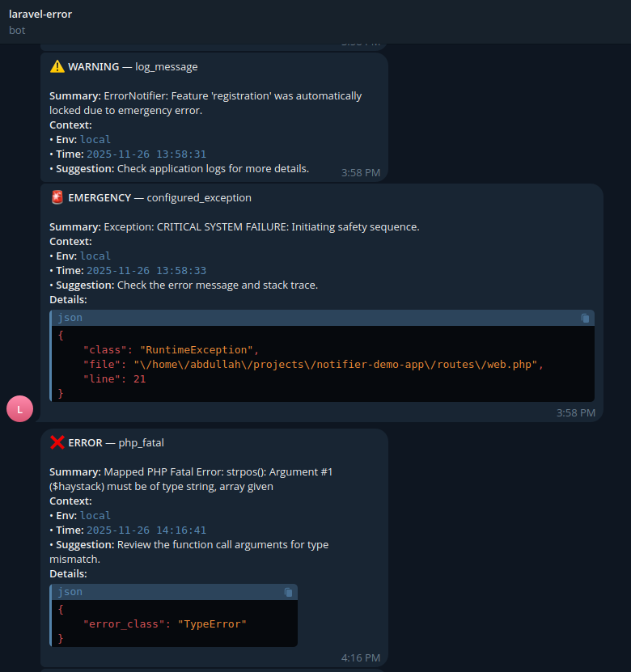Click the 4:16 PM timestamp
The image size is (631, 672).
click(x=361, y=657)
